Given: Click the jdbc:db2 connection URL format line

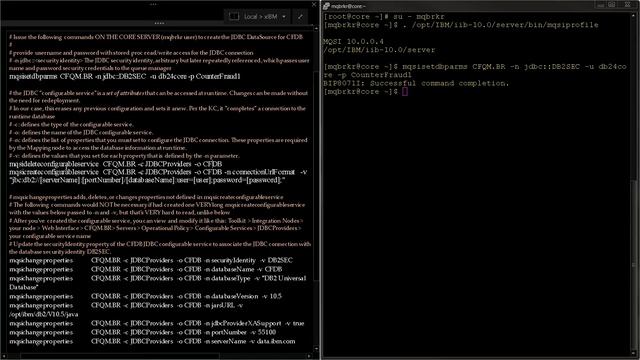Looking at the screenshot, I should click(147, 180).
